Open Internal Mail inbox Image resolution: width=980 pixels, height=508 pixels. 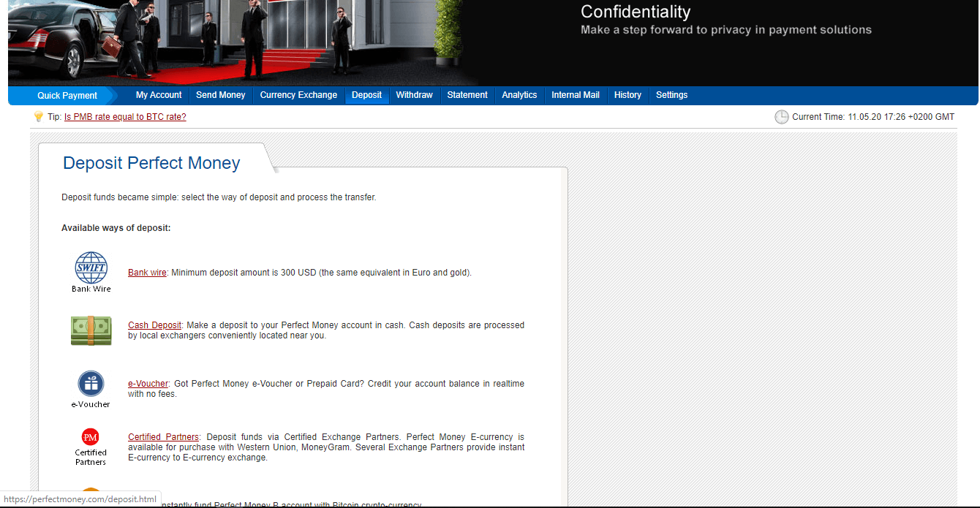point(576,95)
